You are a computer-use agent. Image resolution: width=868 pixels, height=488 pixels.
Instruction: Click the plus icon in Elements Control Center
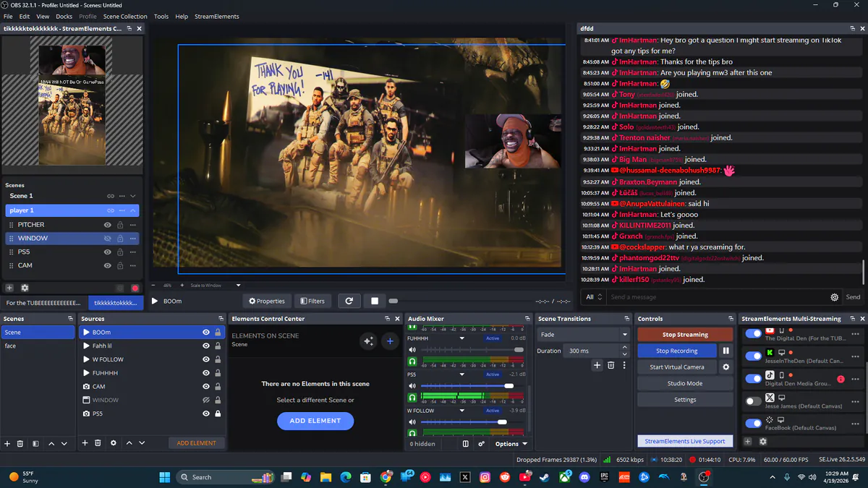(390, 341)
